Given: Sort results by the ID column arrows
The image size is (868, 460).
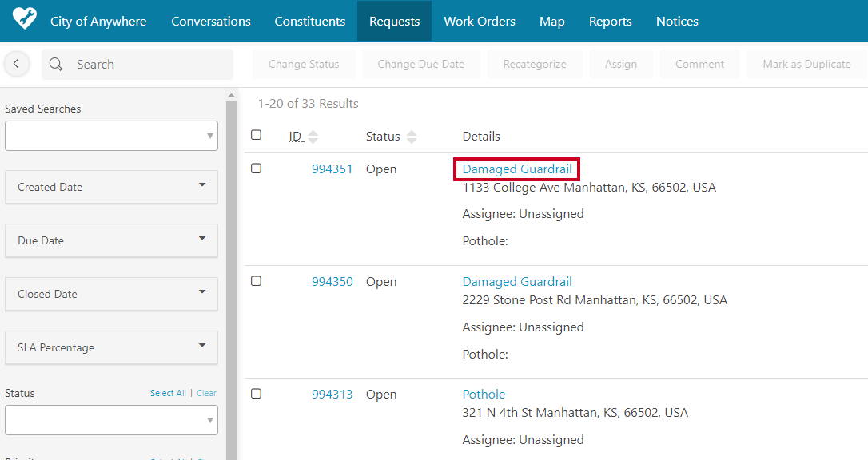Looking at the screenshot, I should coord(313,137).
